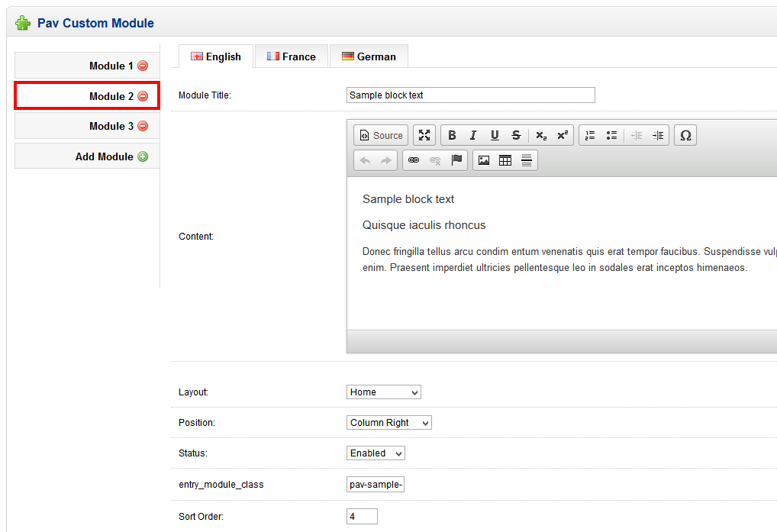Screen dimensions: 777x532
Task: Insert a numbered list
Action: click(x=590, y=135)
